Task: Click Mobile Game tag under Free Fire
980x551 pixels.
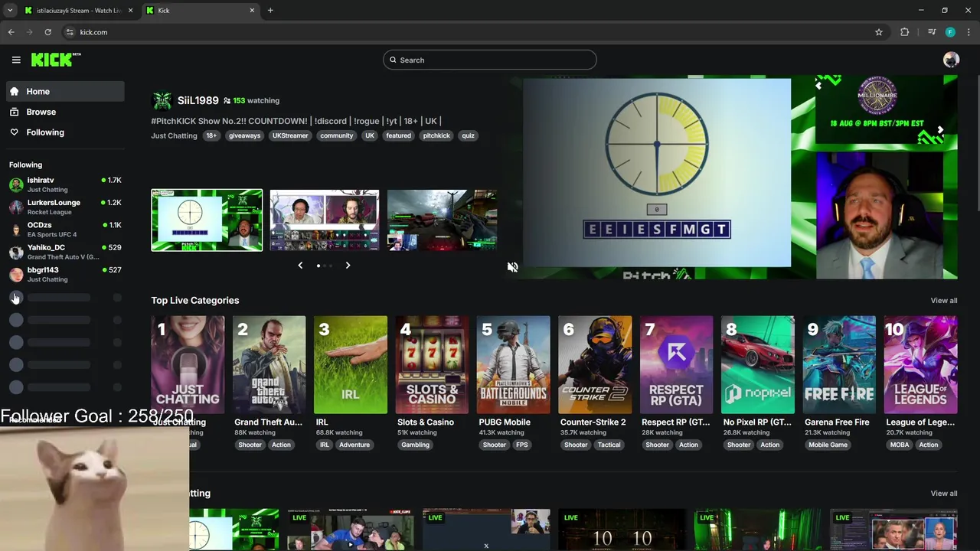Action: [x=828, y=445]
